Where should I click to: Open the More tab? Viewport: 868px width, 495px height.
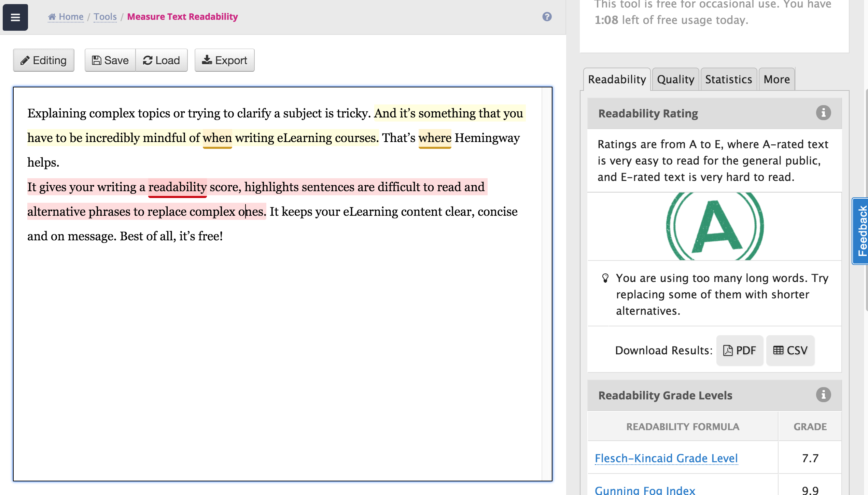(x=777, y=80)
